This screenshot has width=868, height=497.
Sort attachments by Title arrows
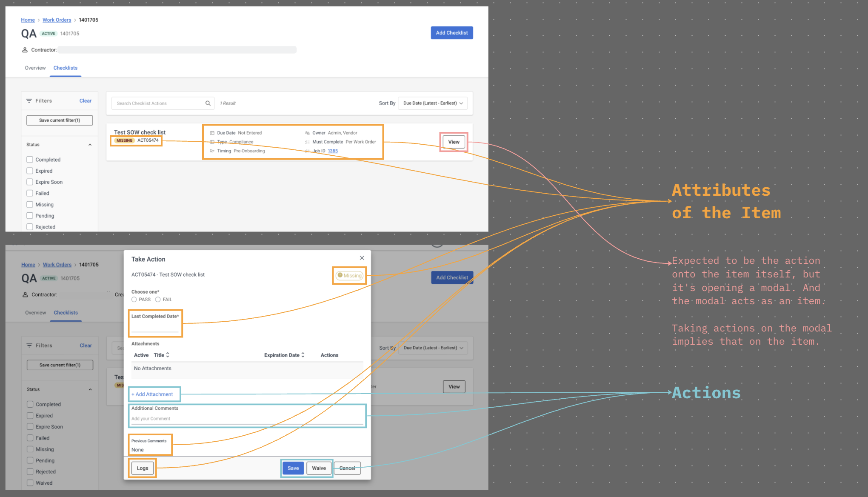pyautogui.click(x=168, y=355)
